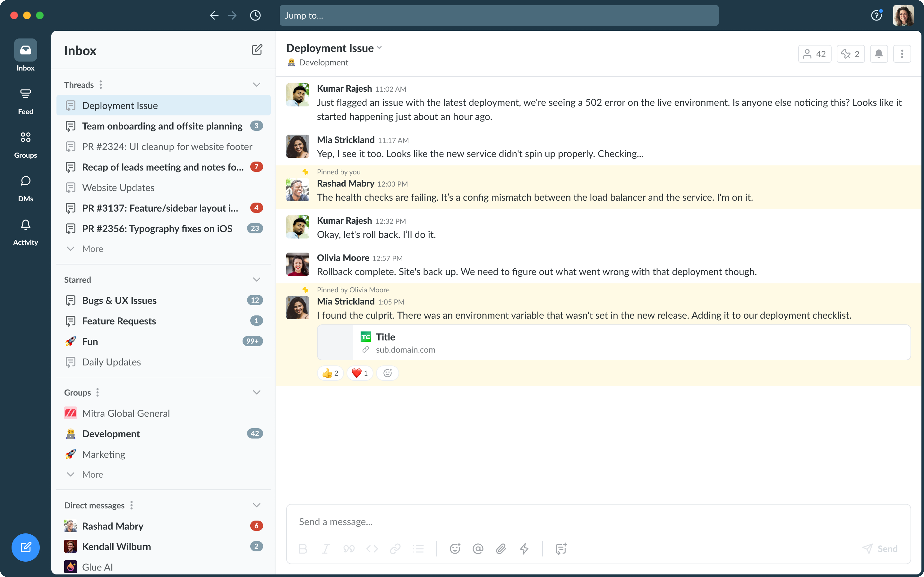Click the Send a message input field
The width and height of the screenshot is (924, 577).
[573, 522]
